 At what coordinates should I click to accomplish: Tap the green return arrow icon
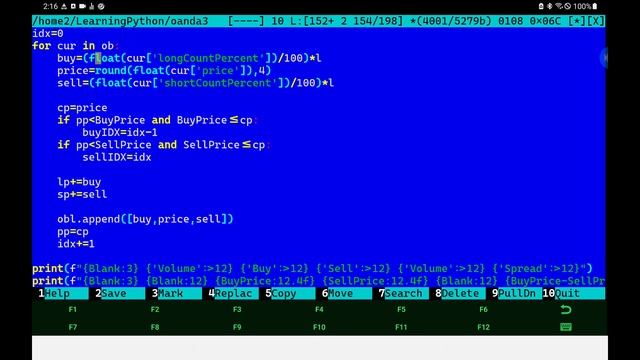(566, 309)
